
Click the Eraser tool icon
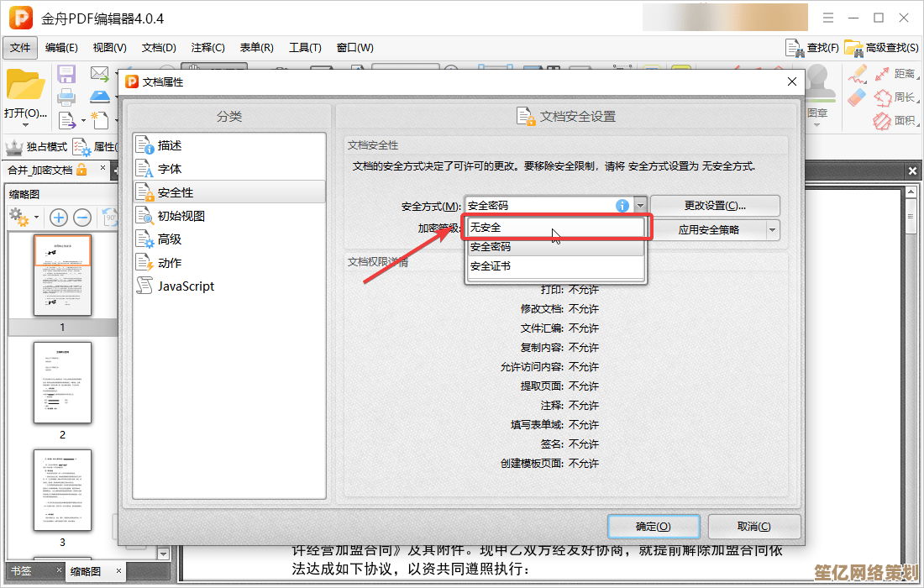pyautogui.click(x=857, y=98)
